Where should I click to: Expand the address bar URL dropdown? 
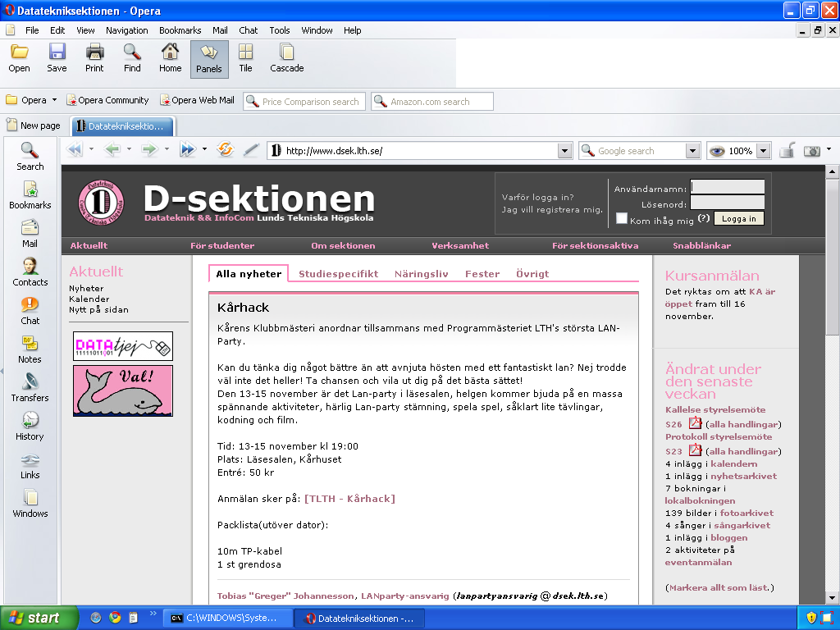564,151
